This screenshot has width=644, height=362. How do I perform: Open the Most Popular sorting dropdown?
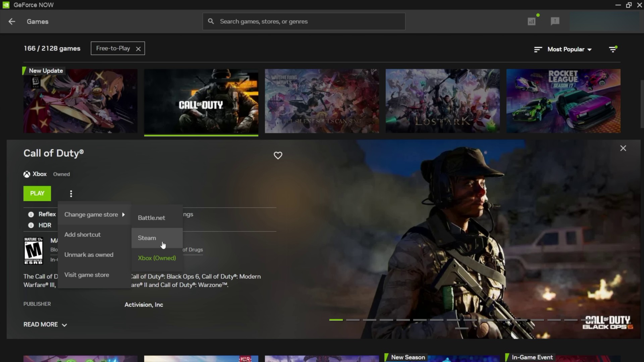pos(569,49)
